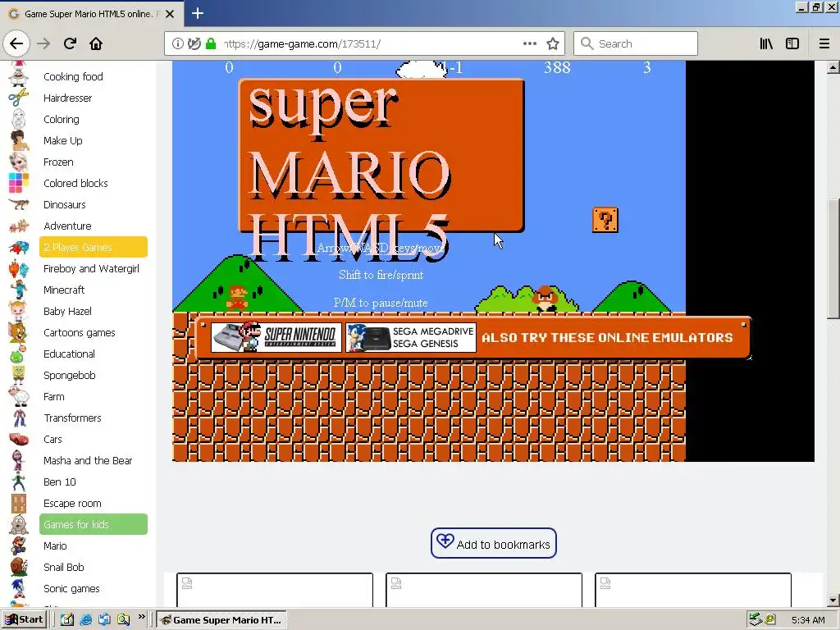Image resolution: width=840 pixels, height=630 pixels.
Task: Click the Mario icon in sidebar
Action: [x=19, y=546]
